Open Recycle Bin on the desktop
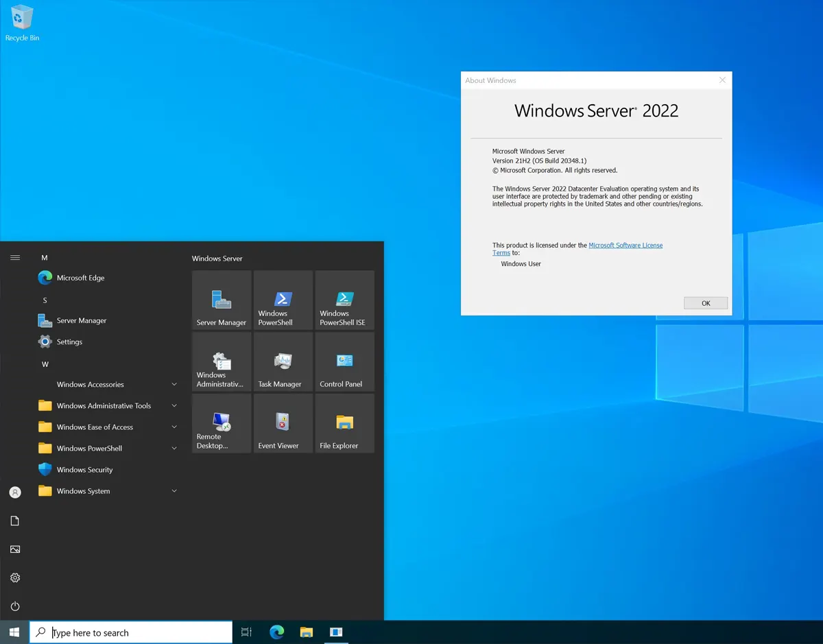The width and height of the screenshot is (823, 644). point(22,23)
